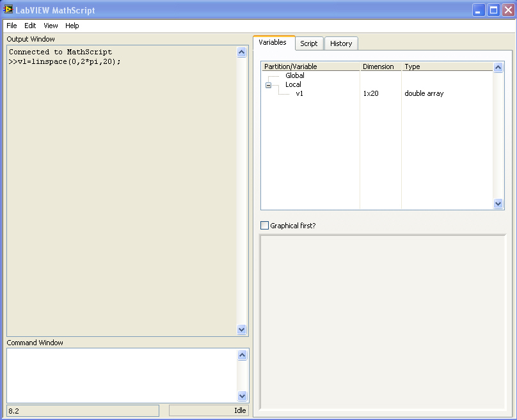Image resolution: width=517 pixels, height=420 pixels.
Task: Open the Help menu
Action: tap(72, 26)
